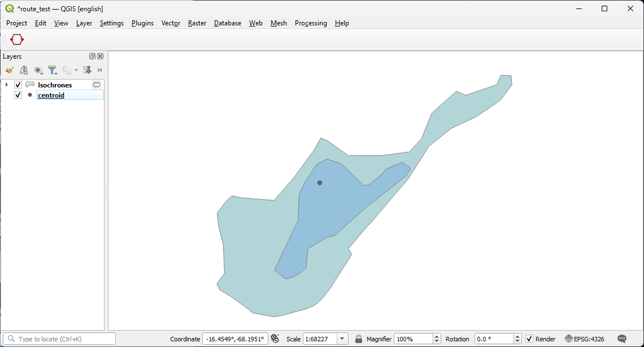The width and height of the screenshot is (644, 347).
Task: Open the Vector menu
Action: (171, 23)
